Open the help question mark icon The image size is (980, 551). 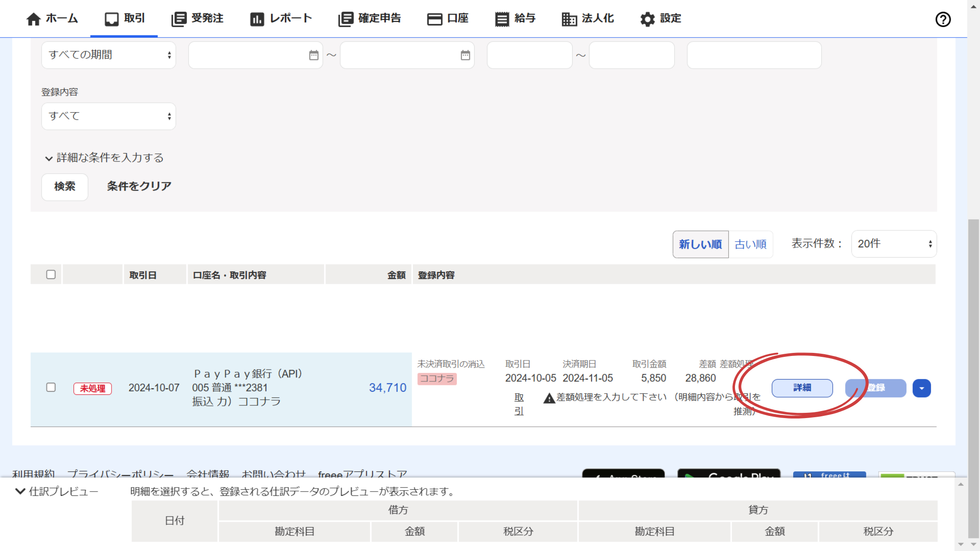click(x=943, y=19)
